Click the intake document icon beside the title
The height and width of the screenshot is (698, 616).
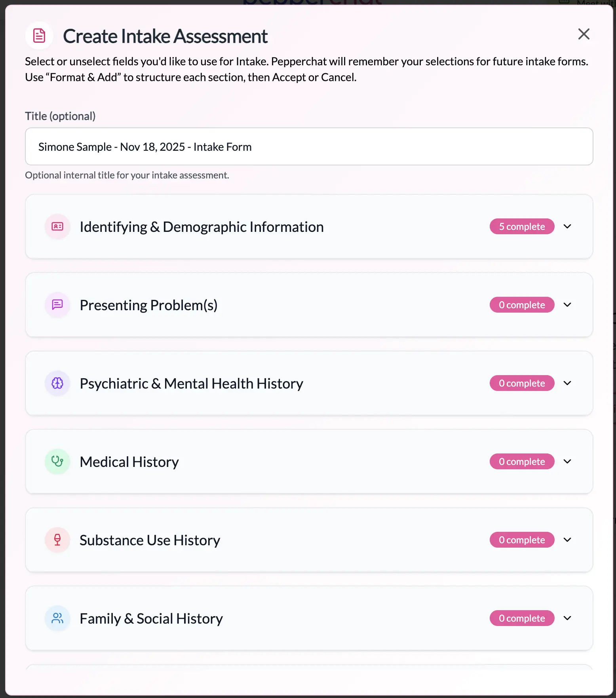[39, 36]
